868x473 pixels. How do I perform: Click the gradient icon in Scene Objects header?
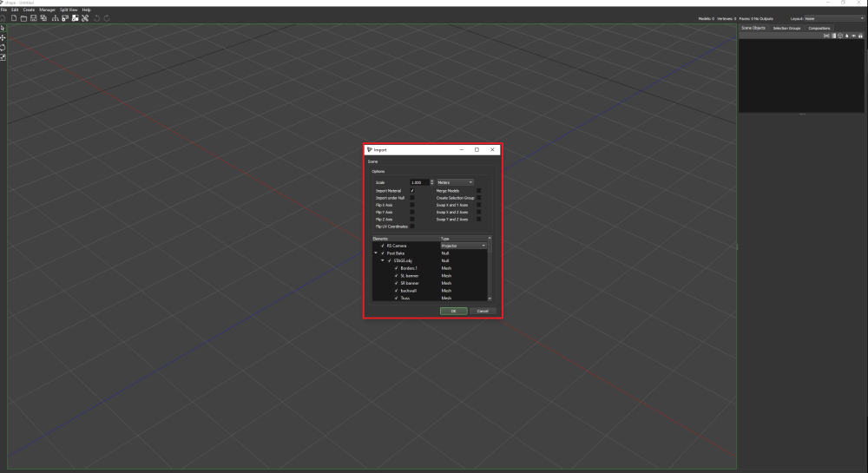(833, 36)
